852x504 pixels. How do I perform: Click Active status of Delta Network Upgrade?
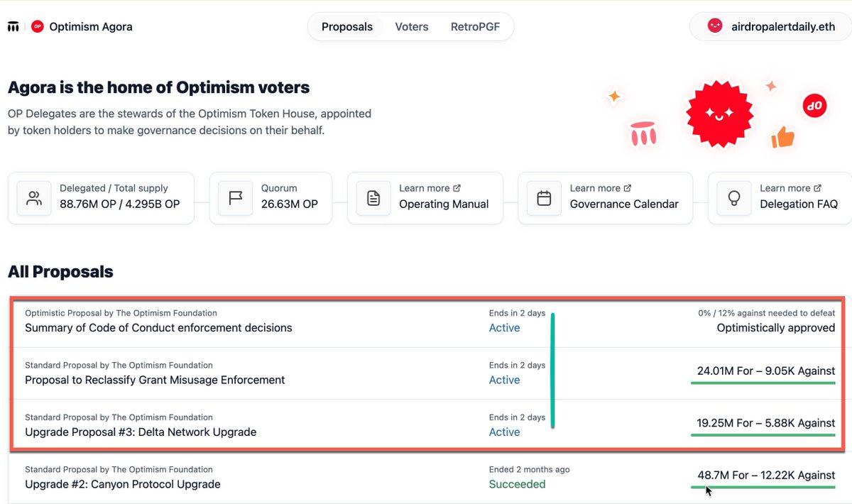(x=504, y=432)
